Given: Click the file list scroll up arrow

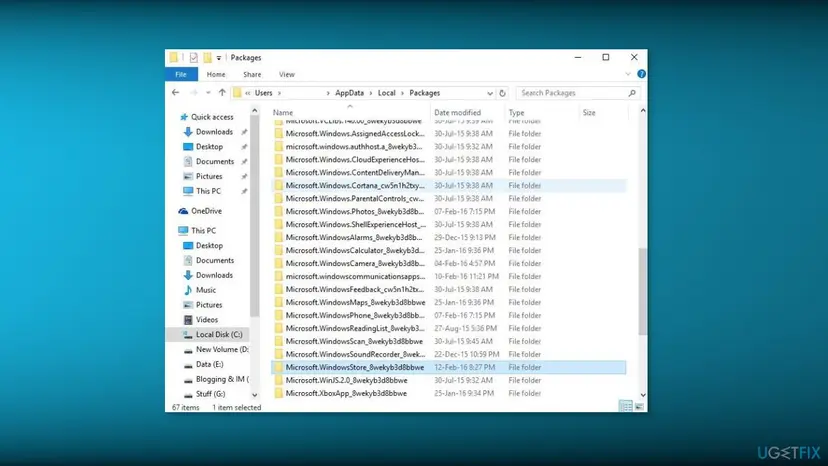Looking at the screenshot, I should pyautogui.click(x=643, y=111).
